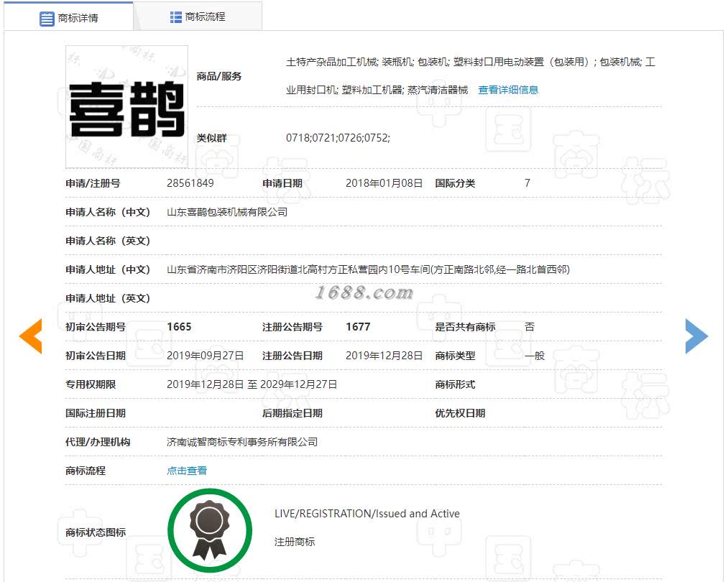Click the 国际分类 label
Screen dimensions: 728x582
point(455,183)
